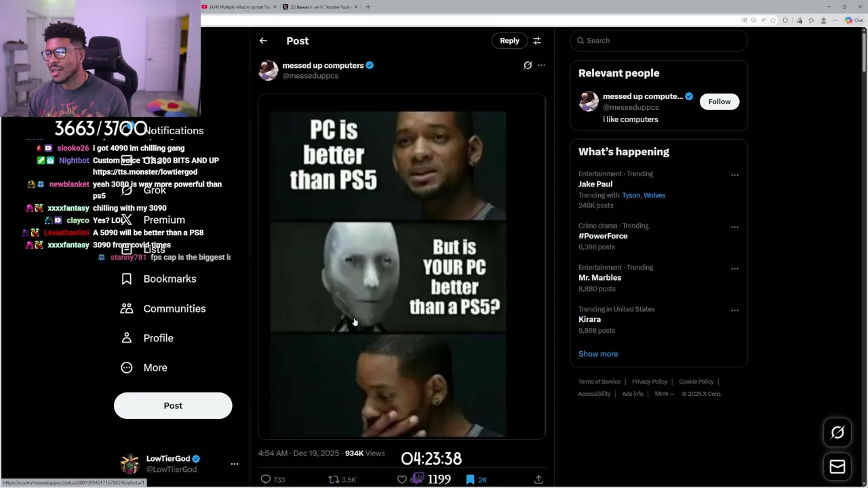Expand More options in the sidebar

pos(144,367)
